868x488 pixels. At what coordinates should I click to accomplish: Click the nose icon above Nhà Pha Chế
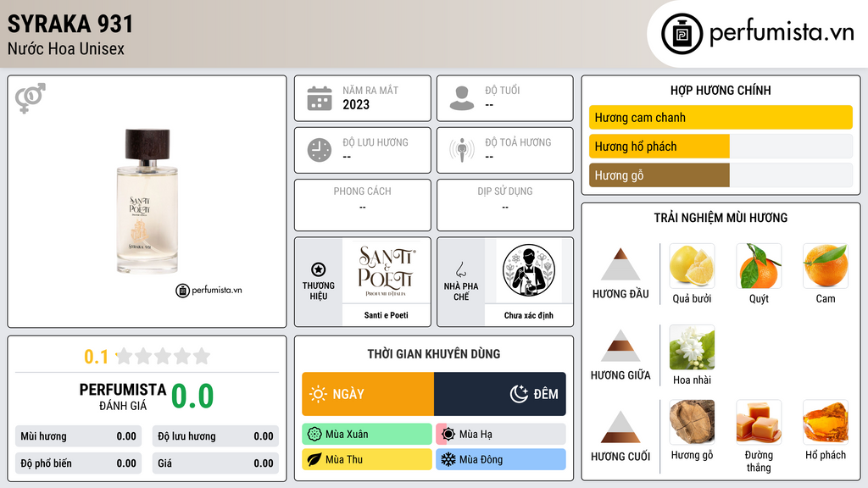click(x=460, y=269)
